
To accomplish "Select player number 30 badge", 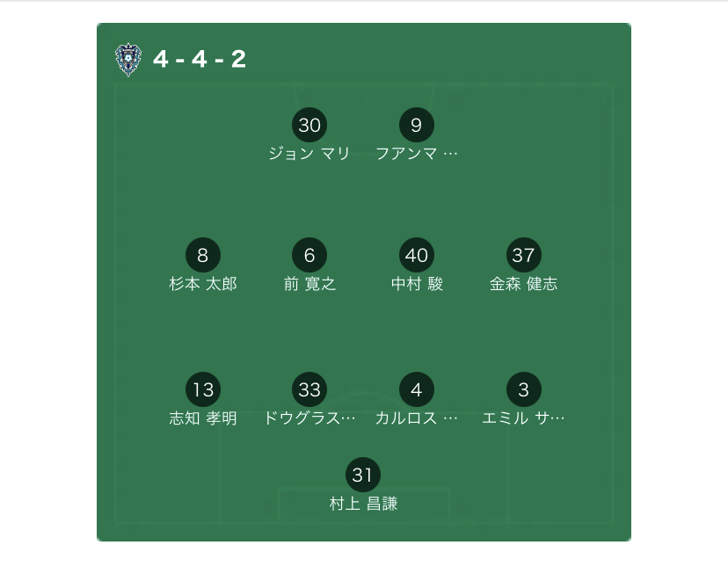I will click(309, 125).
